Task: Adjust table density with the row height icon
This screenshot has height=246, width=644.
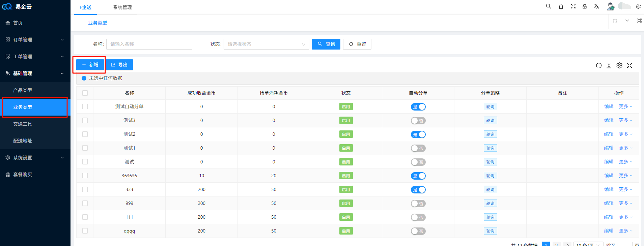Action: pyautogui.click(x=609, y=65)
